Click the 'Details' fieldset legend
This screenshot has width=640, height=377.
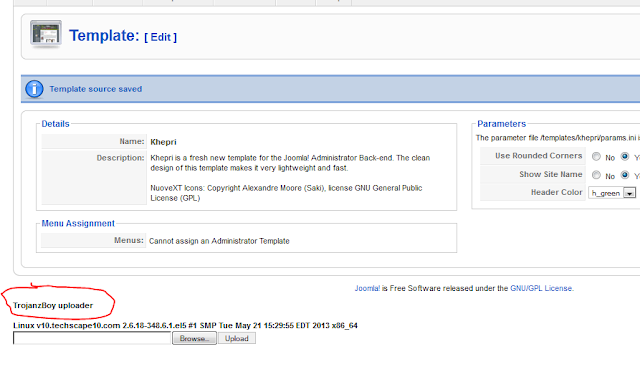pos(56,124)
